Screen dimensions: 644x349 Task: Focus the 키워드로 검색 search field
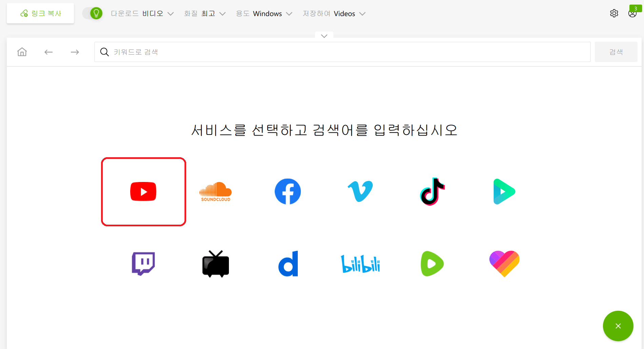coord(343,52)
